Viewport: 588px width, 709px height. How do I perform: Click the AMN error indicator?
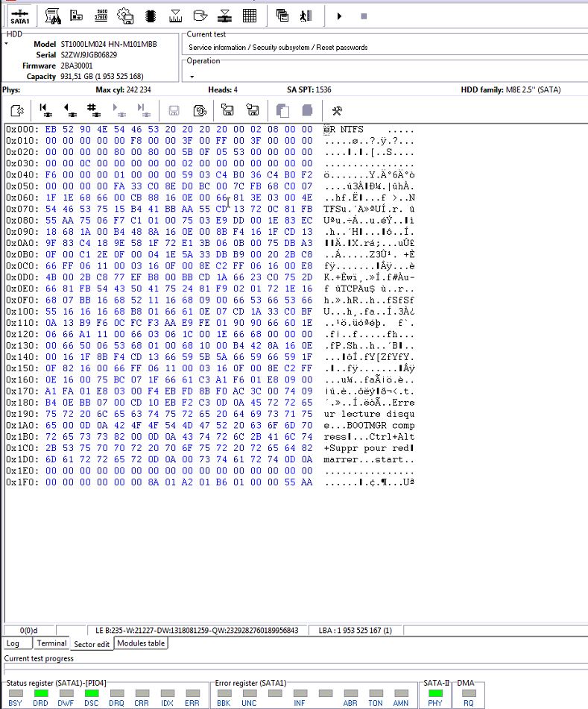pyautogui.click(x=401, y=693)
